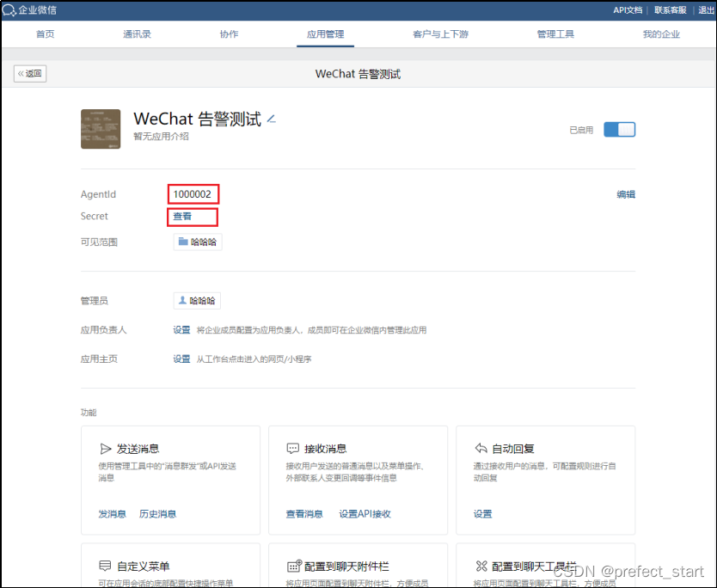Select the 应用管理 tab
Viewport: 717px width, 588px height.
click(325, 34)
